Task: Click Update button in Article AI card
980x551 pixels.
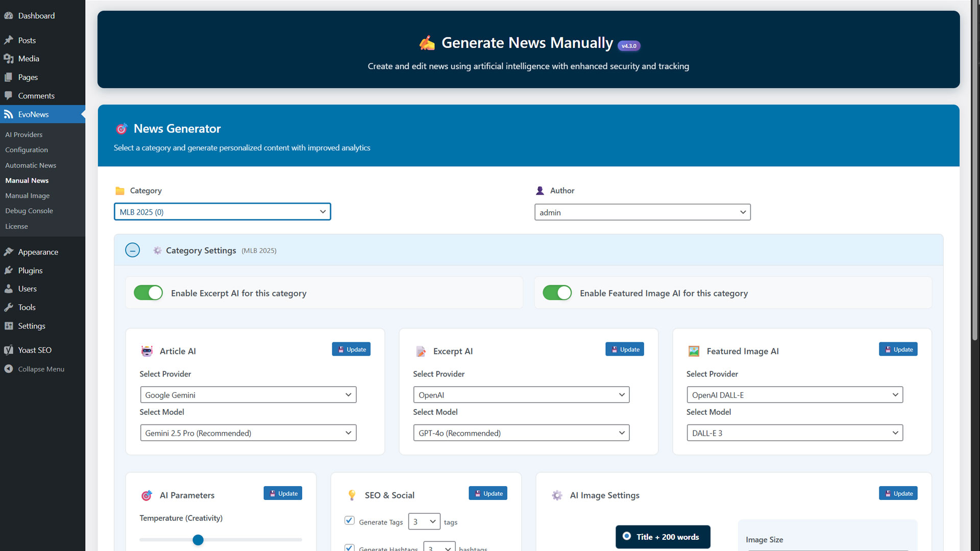Action: [x=351, y=349]
